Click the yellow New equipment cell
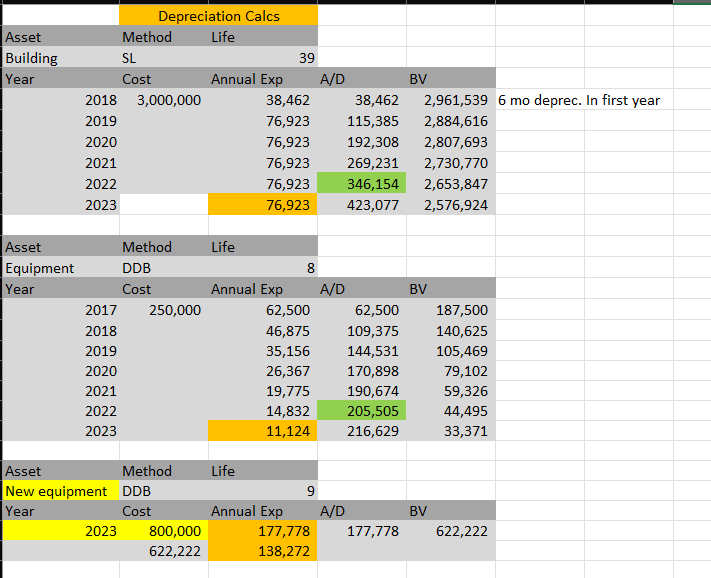 [61, 491]
